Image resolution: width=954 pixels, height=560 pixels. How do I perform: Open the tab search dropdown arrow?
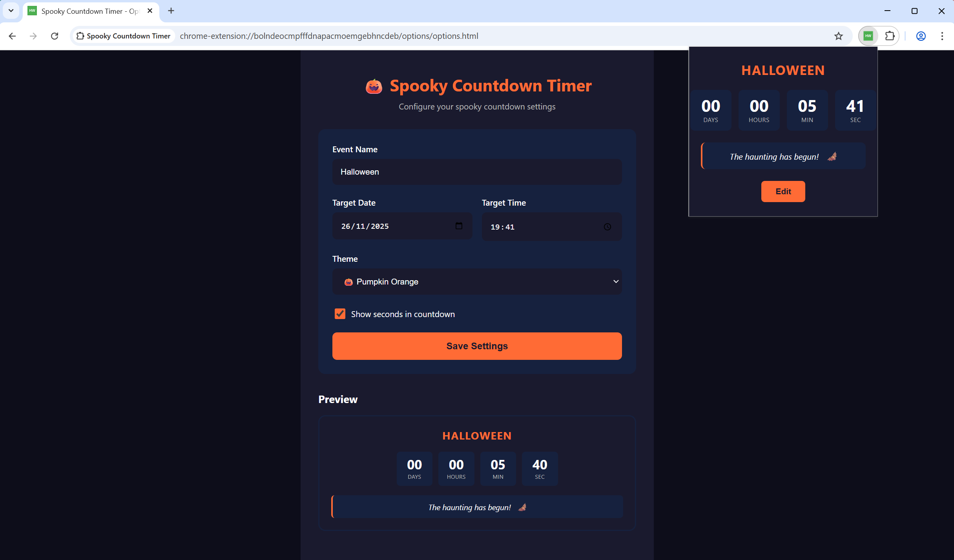pyautogui.click(x=11, y=11)
